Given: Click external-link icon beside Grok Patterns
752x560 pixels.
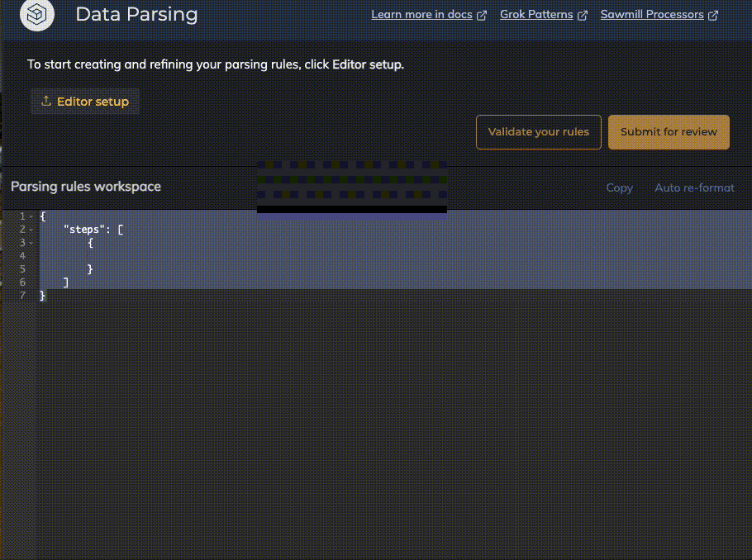Looking at the screenshot, I should pos(583,16).
